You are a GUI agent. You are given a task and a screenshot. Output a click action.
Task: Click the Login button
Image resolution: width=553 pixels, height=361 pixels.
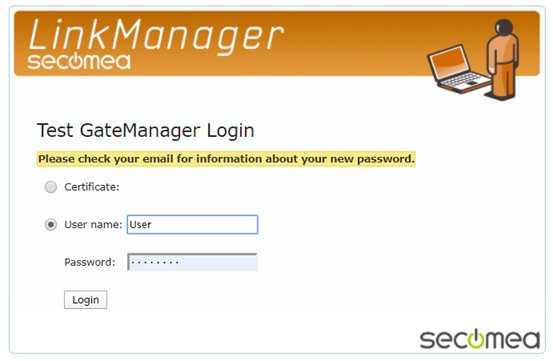[x=86, y=300]
